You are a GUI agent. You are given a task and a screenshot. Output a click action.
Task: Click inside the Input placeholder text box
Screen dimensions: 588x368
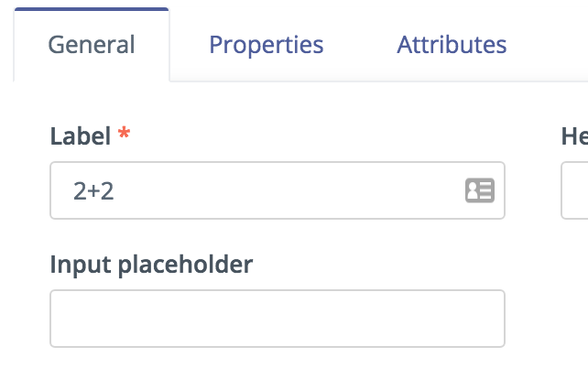click(x=278, y=319)
